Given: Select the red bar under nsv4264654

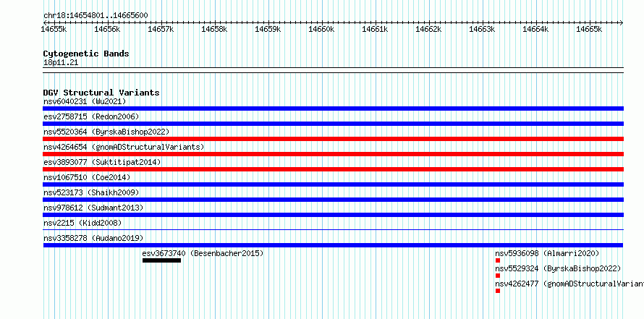Looking at the screenshot, I should (333, 154).
